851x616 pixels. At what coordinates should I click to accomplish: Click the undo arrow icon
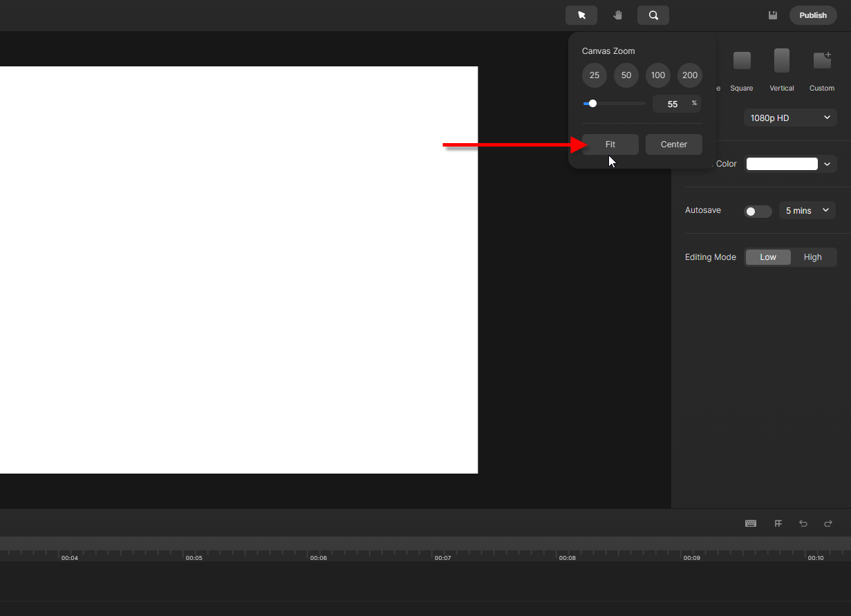point(803,523)
